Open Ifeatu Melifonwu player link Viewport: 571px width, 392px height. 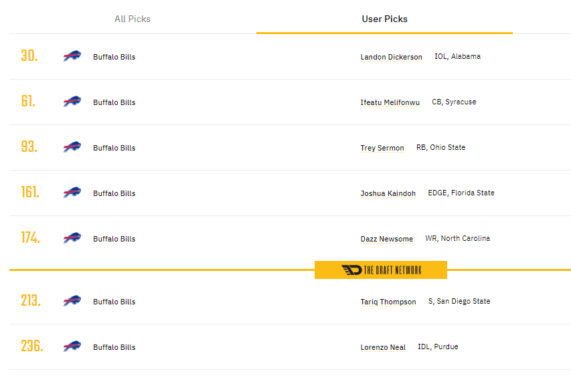click(x=390, y=102)
